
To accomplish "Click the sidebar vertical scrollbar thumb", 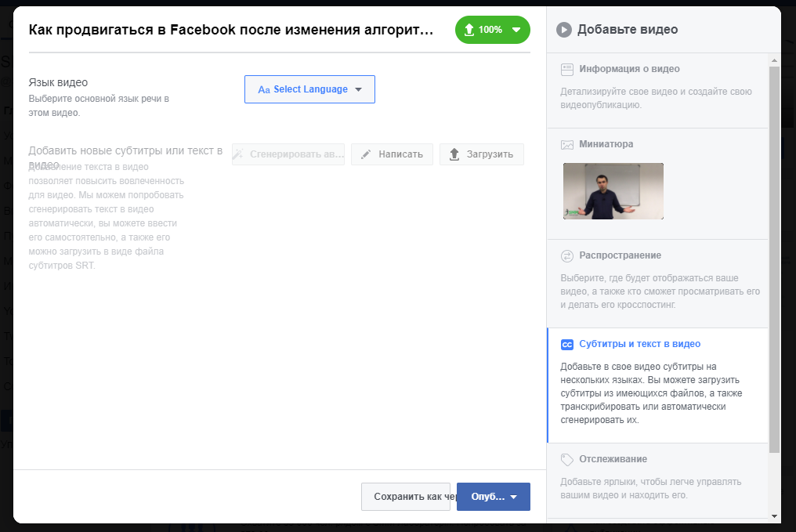I will pyautogui.click(x=774, y=259).
